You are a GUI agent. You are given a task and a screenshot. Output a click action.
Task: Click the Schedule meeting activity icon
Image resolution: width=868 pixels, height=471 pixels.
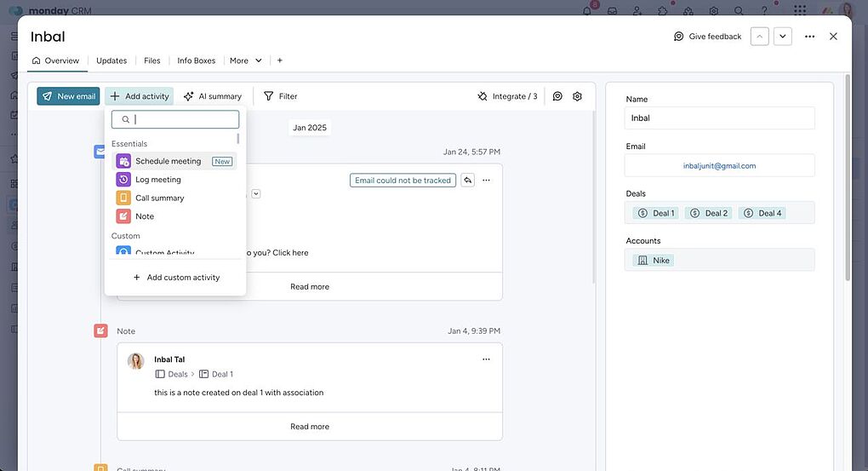pyautogui.click(x=123, y=161)
